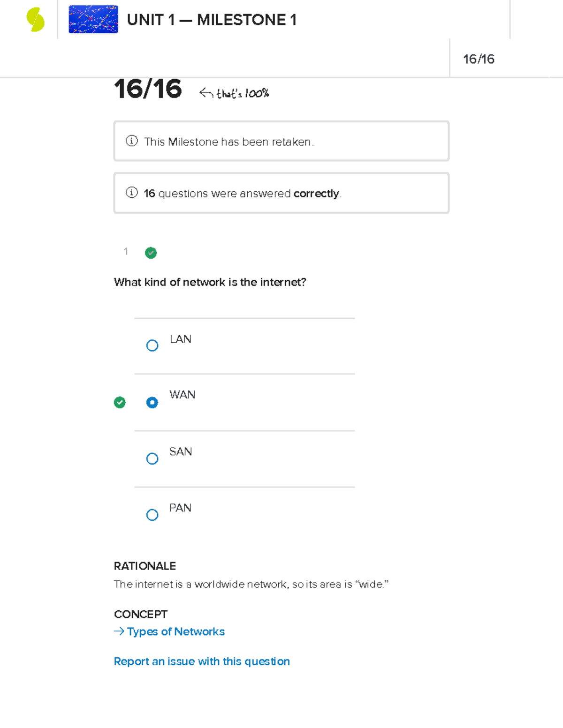The image size is (563, 728).
Task: Click the info icon beside the retaken notice
Action: pos(132,141)
